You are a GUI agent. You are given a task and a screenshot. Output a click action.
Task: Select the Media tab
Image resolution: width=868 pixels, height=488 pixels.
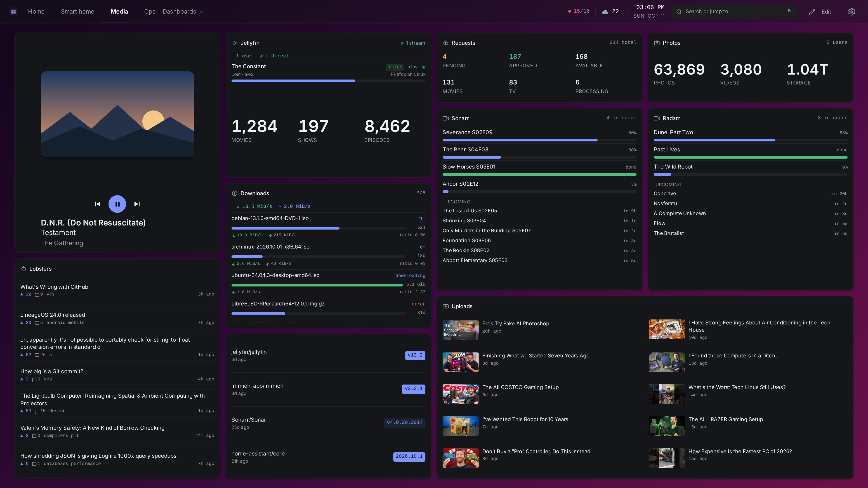[x=119, y=12]
